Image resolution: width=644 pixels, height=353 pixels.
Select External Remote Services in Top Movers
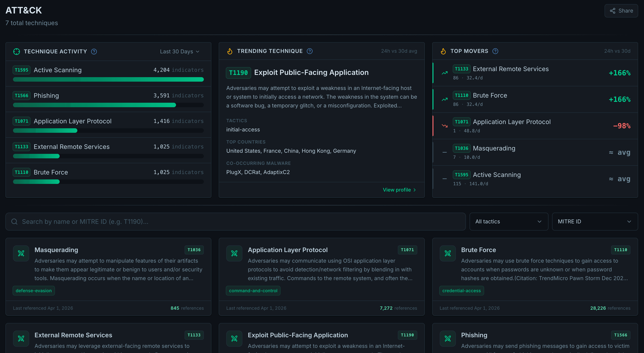pos(535,73)
